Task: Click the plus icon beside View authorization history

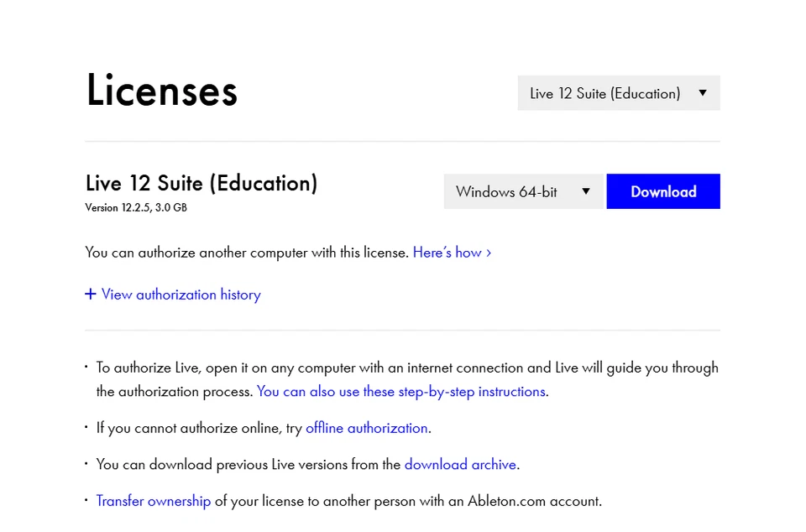Action: click(90, 295)
